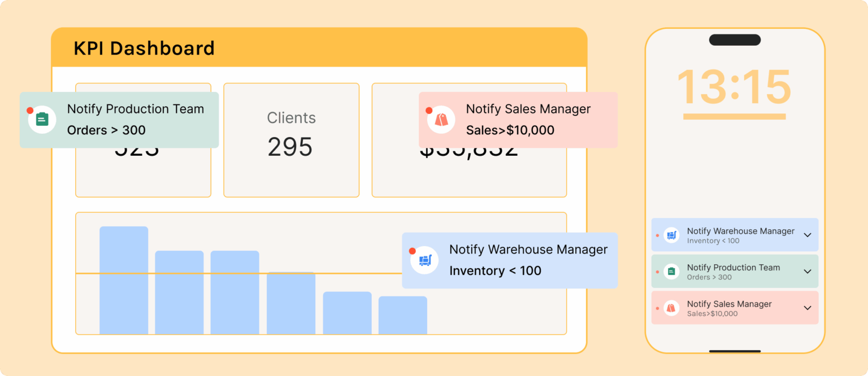Click the shopping bag icon on Notify Sales Manager card

point(441,119)
